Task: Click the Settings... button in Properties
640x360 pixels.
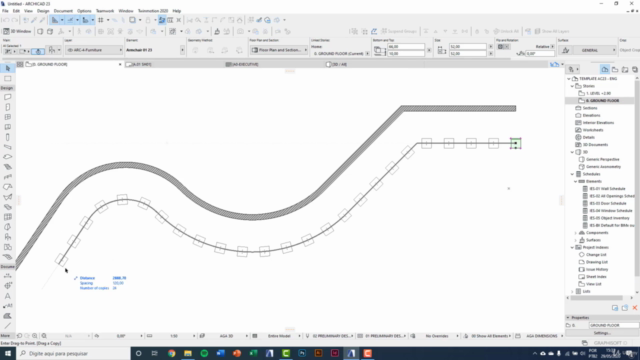Action: [602, 333]
